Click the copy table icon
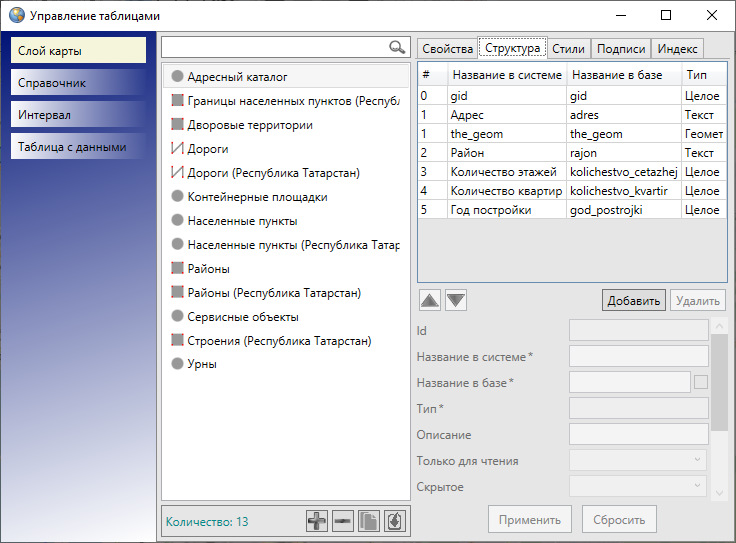 pos(369,521)
